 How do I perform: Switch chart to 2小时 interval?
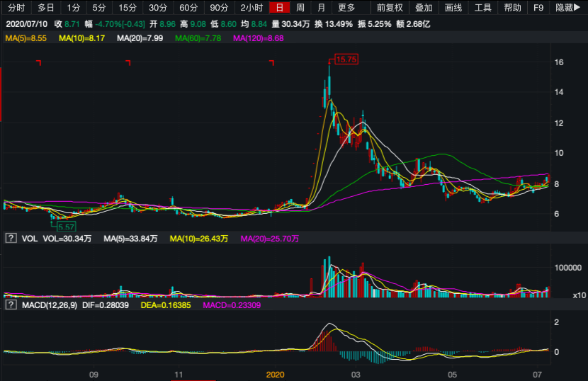[251, 7]
